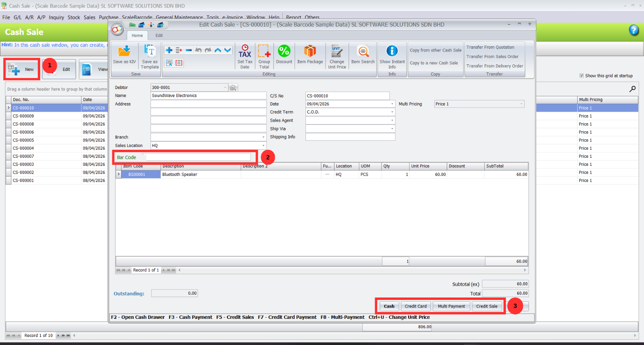Select document CS-000008 in the list
The height and width of the screenshot is (345, 644).
(x=23, y=124)
